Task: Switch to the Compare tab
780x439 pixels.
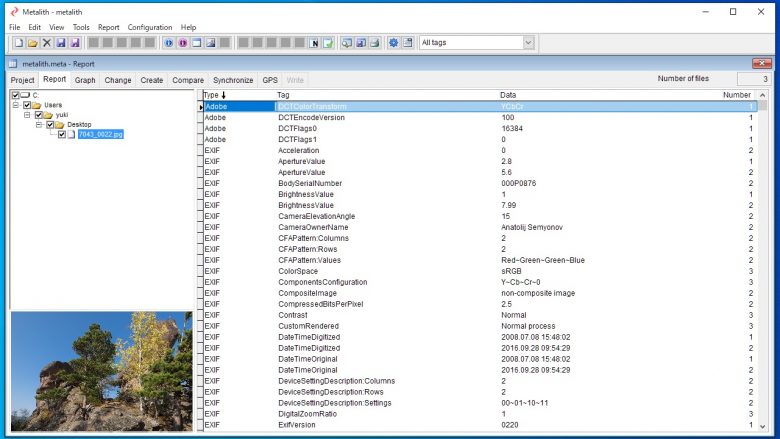Action: point(188,80)
